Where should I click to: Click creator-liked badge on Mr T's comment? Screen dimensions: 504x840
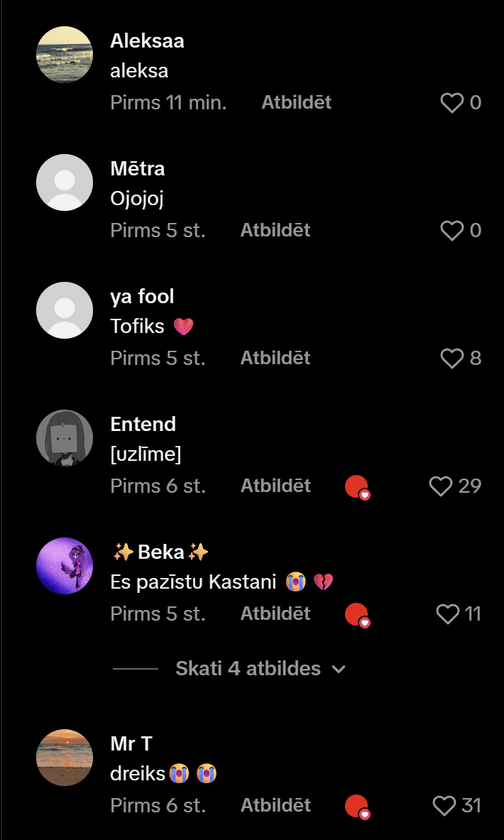(x=357, y=807)
